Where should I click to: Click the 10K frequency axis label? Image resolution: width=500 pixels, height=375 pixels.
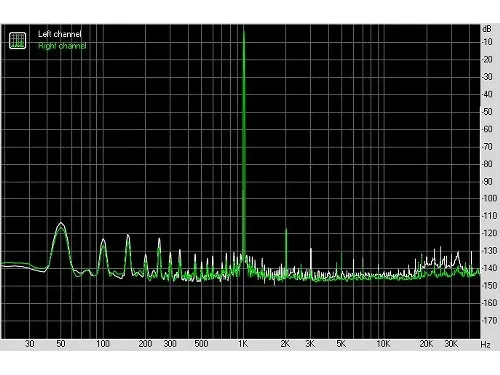[x=383, y=344]
